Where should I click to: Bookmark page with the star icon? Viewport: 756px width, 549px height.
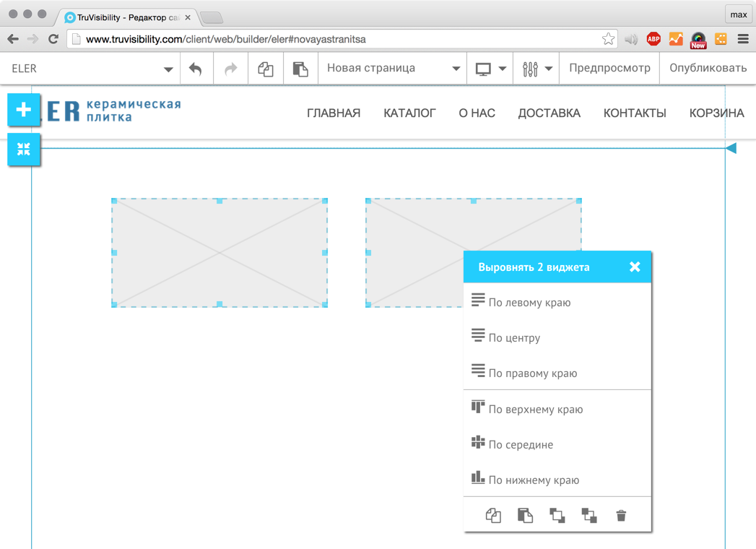point(609,39)
